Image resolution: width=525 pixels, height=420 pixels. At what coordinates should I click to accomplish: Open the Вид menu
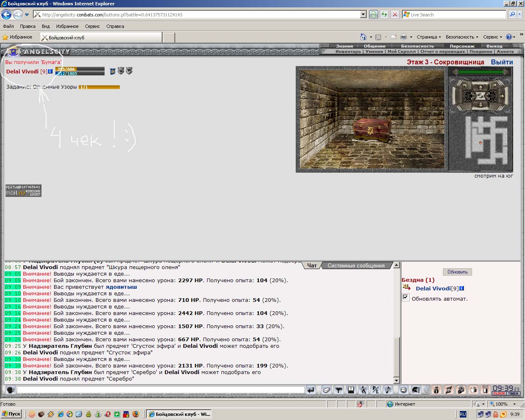46,26
